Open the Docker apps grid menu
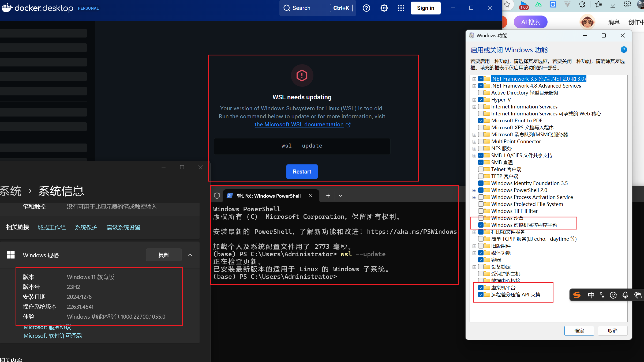This screenshot has height=362, width=644. pos(401,8)
